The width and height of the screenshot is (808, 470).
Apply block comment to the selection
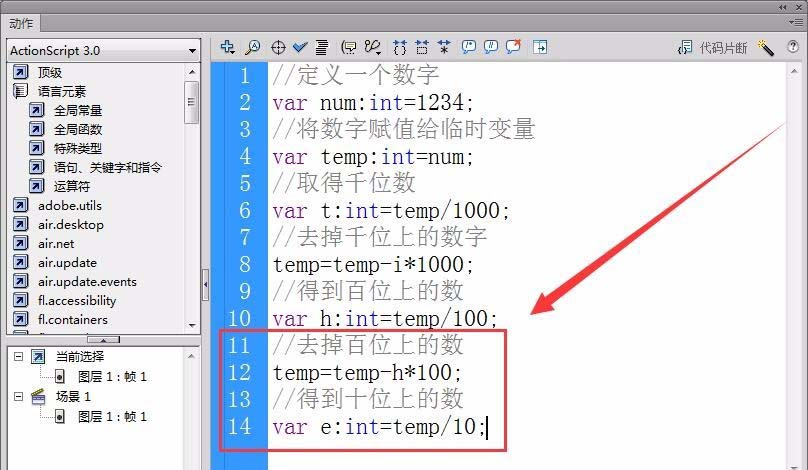468,47
